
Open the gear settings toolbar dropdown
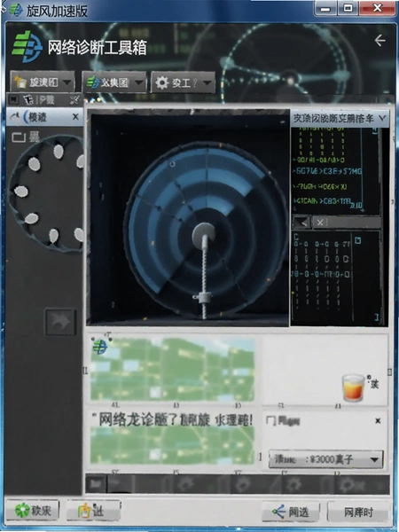pyautogui.click(x=183, y=82)
